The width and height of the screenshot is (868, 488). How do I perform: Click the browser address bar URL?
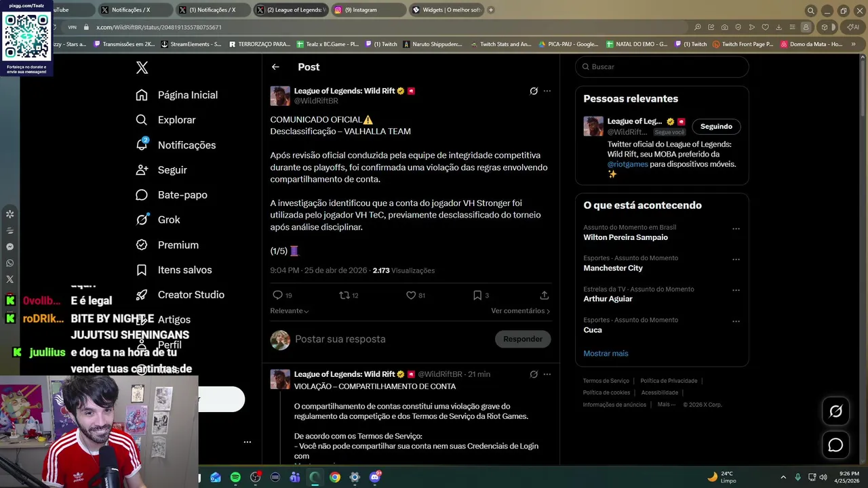159,27
